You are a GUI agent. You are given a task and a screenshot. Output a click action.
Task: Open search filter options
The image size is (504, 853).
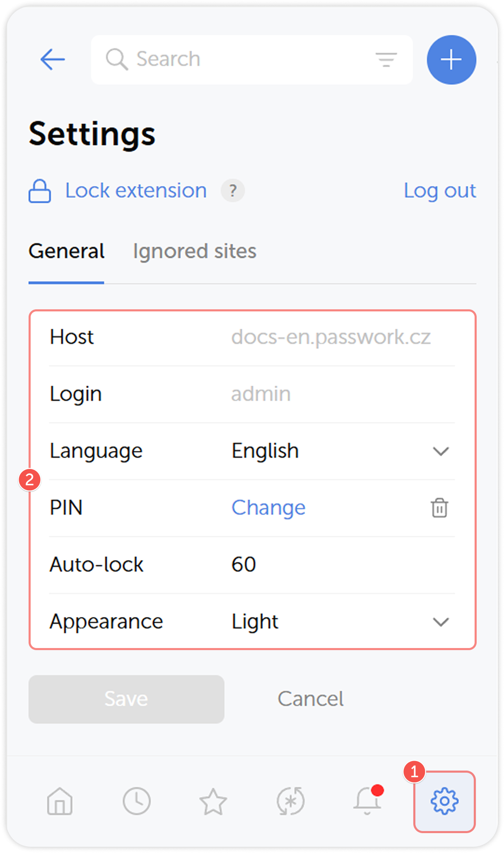pos(386,59)
